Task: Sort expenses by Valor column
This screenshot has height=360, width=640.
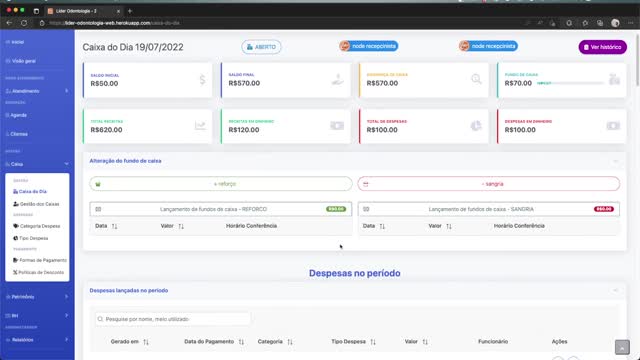Action: tap(425, 342)
